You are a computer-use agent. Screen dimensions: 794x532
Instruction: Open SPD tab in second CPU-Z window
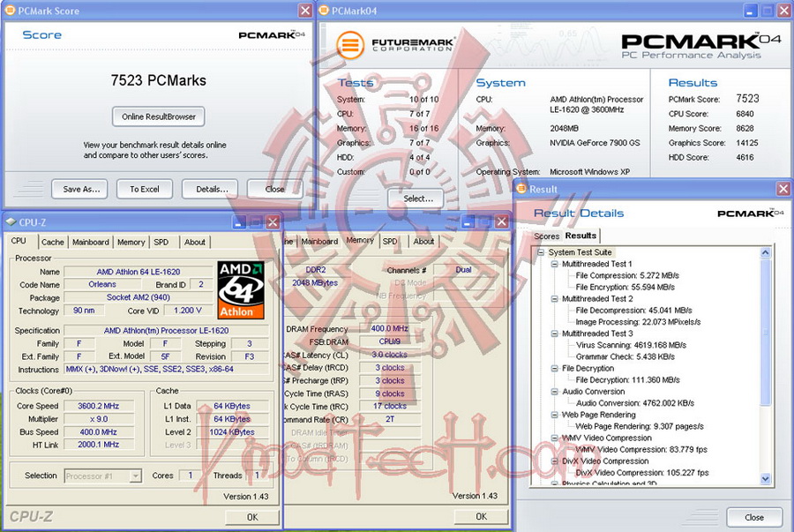point(390,242)
